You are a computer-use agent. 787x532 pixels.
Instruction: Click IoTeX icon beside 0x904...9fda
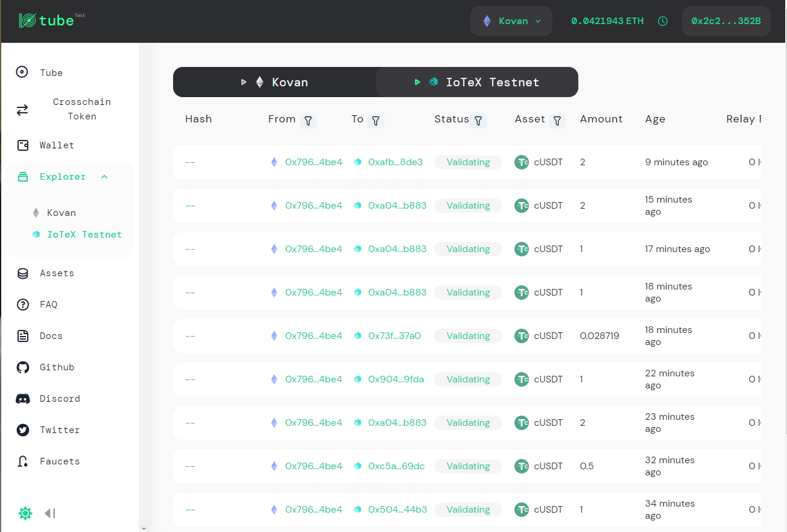(358, 379)
